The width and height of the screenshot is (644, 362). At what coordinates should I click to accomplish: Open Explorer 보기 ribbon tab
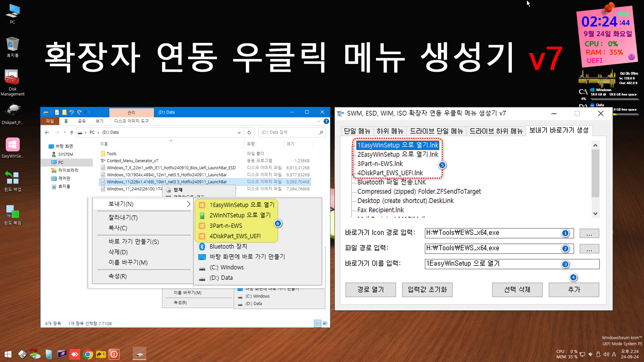point(99,121)
